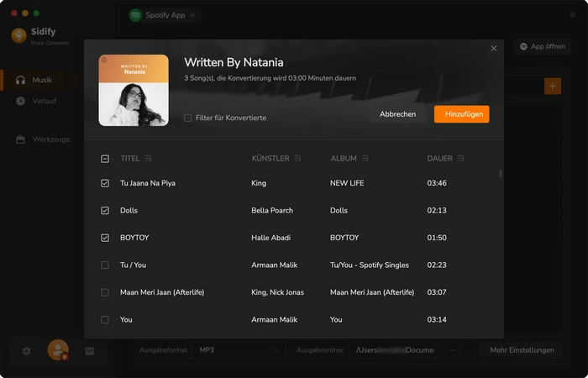Click the artist Bella Poarch
588x378 pixels.
(x=272, y=210)
